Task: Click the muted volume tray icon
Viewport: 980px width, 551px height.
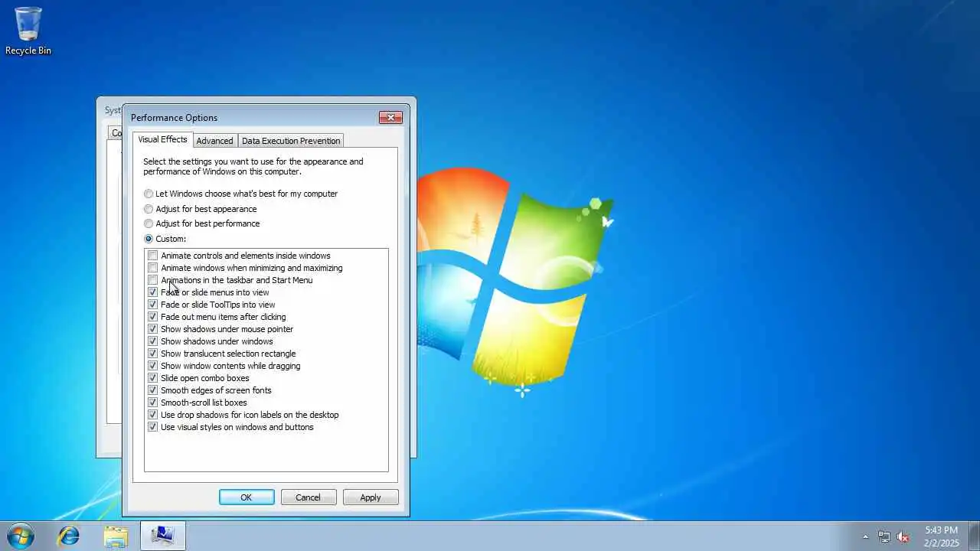Action: 903,536
